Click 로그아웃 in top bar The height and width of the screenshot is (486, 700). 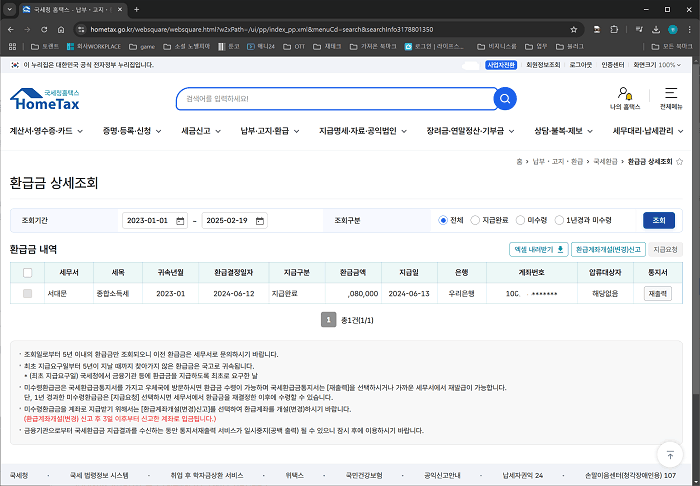click(x=580, y=65)
